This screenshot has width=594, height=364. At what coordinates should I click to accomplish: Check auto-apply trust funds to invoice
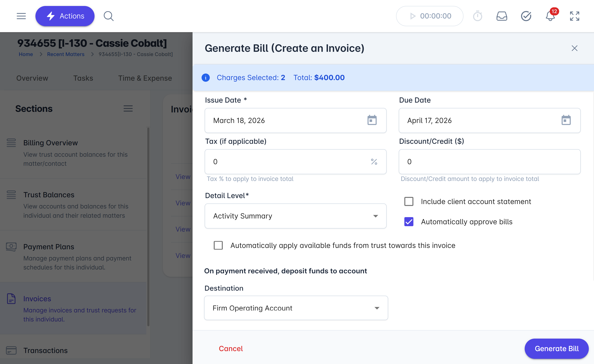218,245
